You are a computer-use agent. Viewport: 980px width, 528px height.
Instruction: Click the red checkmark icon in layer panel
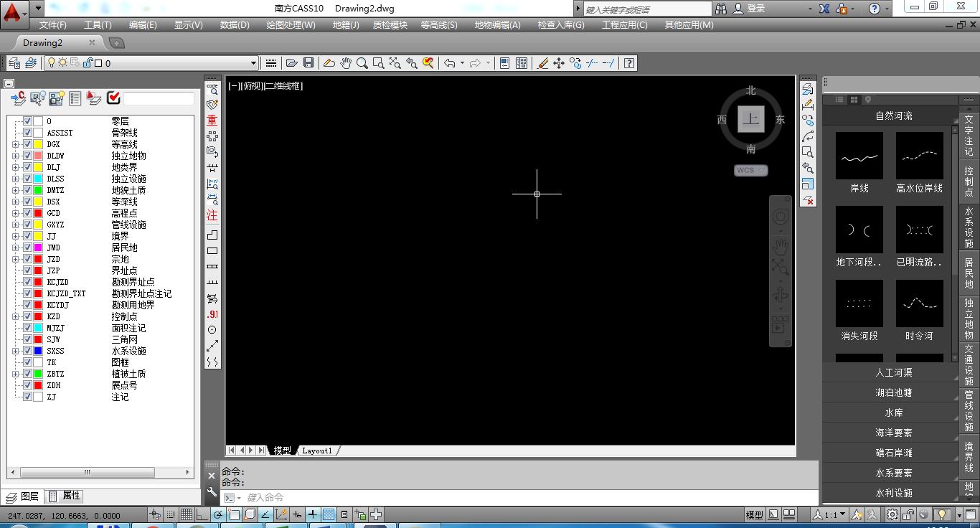pyautogui.click(x=113, y=98)
